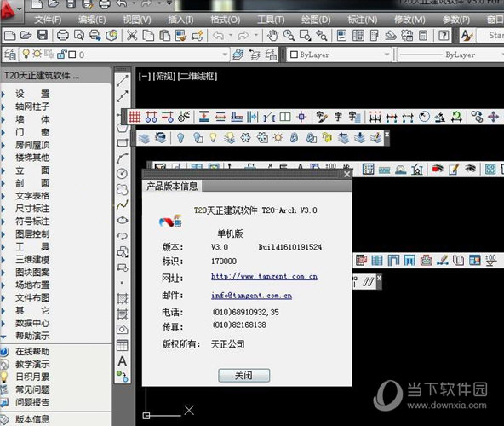Click the [俯视] viewport view label

point(164,77)
